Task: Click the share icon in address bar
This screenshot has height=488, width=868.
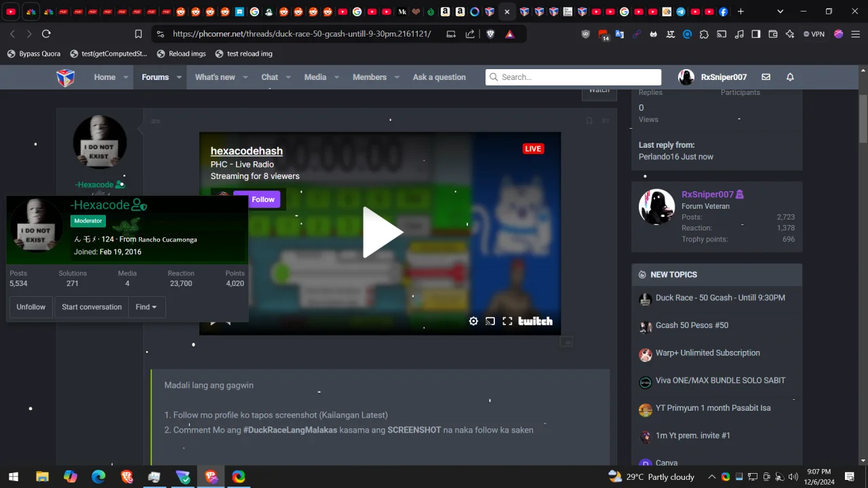Action: 470,34
